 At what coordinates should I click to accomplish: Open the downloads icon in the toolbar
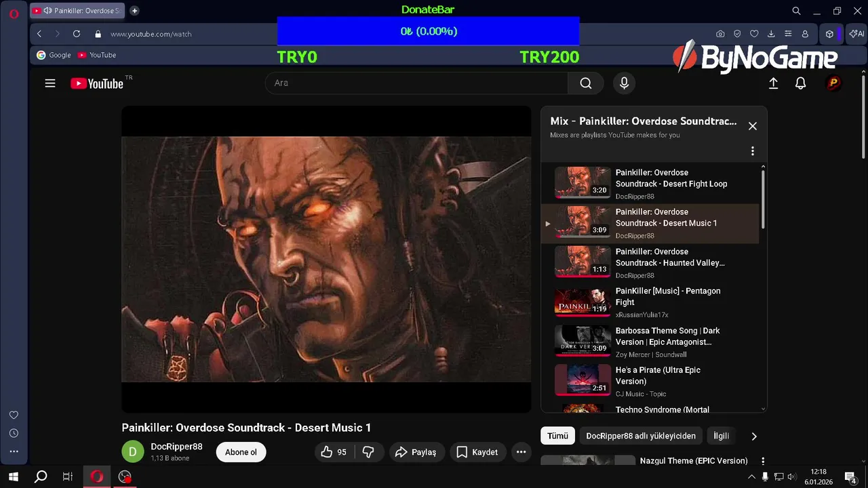771,34
